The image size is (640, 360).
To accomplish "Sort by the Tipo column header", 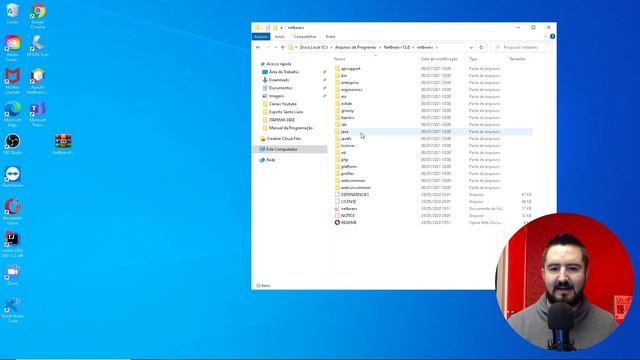I will tap(473, 59).
